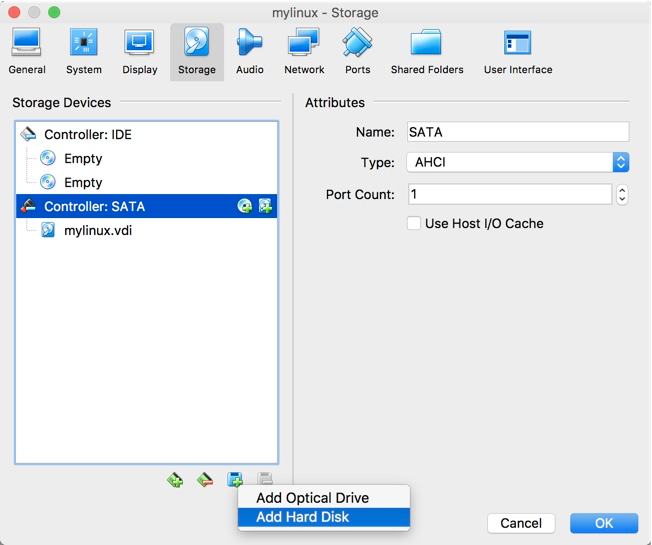Select the Controller: IDE row
The image size is (652, 545).
click(x=146, y=134)
